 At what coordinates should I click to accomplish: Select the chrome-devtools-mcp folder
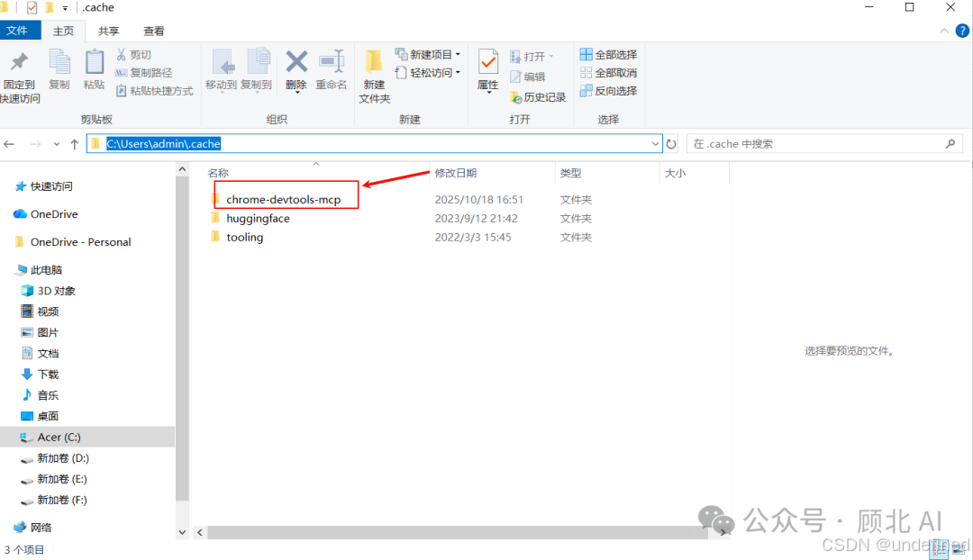[283, 200]
